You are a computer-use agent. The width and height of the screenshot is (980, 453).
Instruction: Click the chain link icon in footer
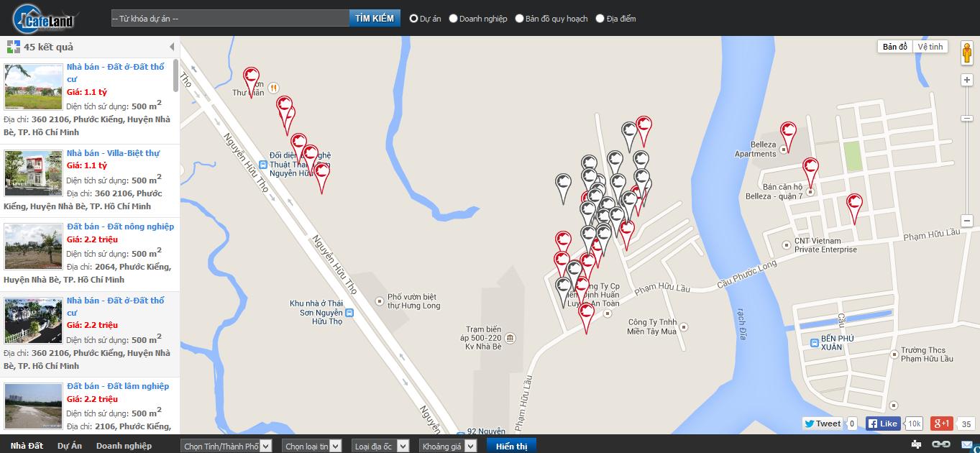(941, 444)
